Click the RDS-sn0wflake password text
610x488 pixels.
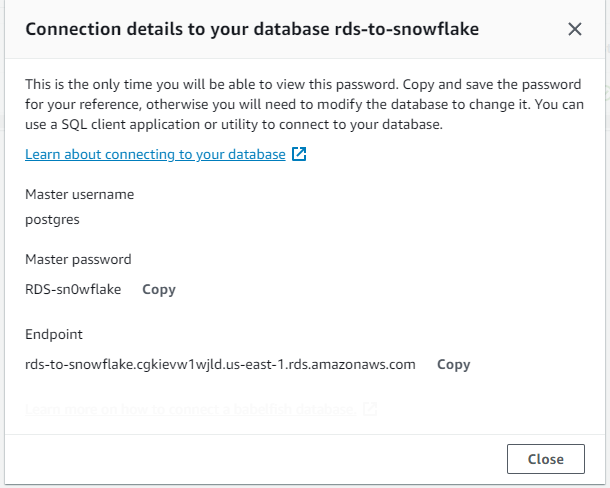73,290
